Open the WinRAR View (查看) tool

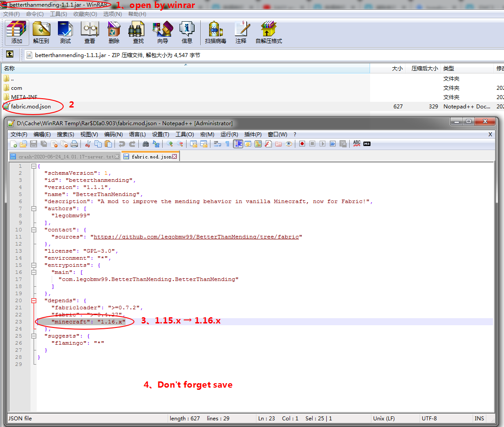coord(90,32)
